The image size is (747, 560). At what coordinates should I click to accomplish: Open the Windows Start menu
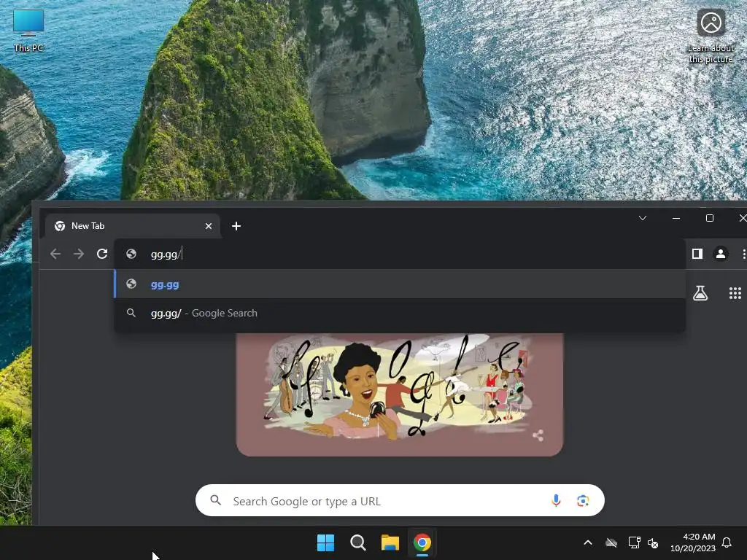click(326, 542)
